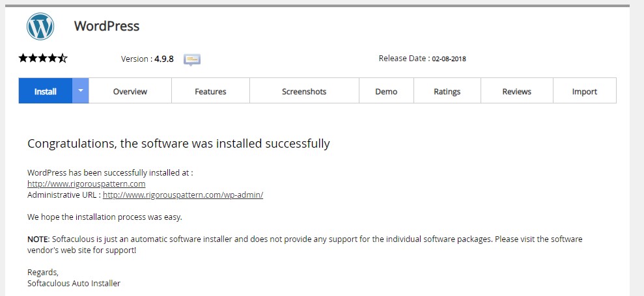Select the blue Install tab
644x296 pixels.
[45, 90]
